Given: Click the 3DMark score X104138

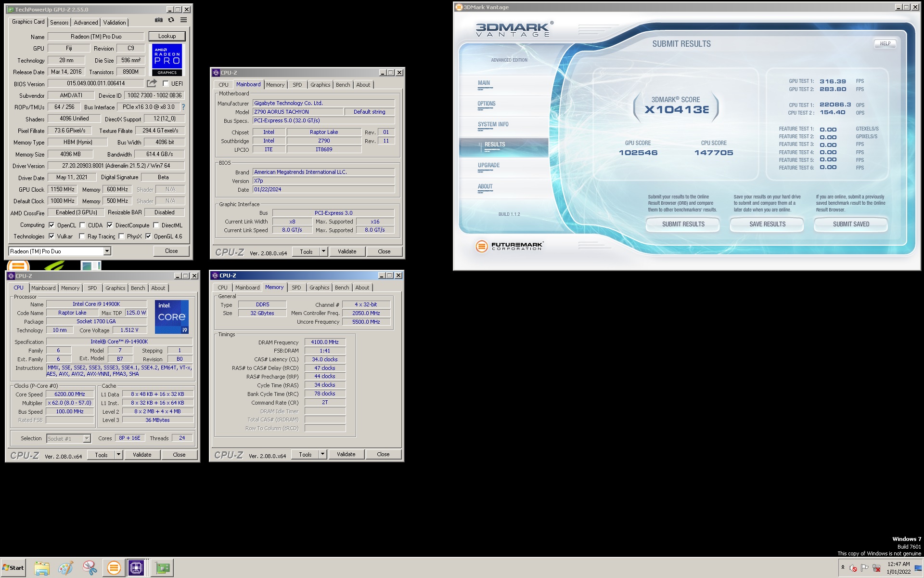Looking at the screenshot, I should [x=677, y=110].
